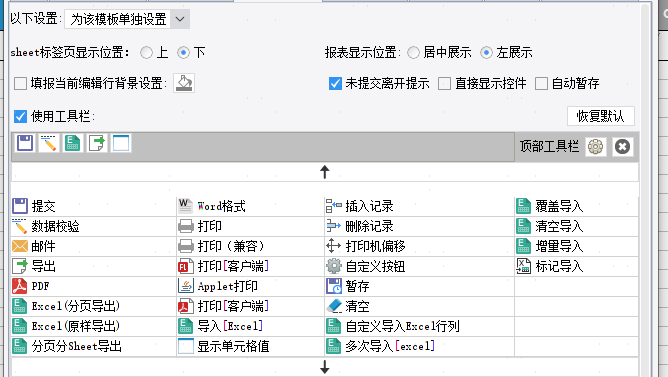
Task: Remove top toolbar with X icon
Action: click(x=622, y=147)
